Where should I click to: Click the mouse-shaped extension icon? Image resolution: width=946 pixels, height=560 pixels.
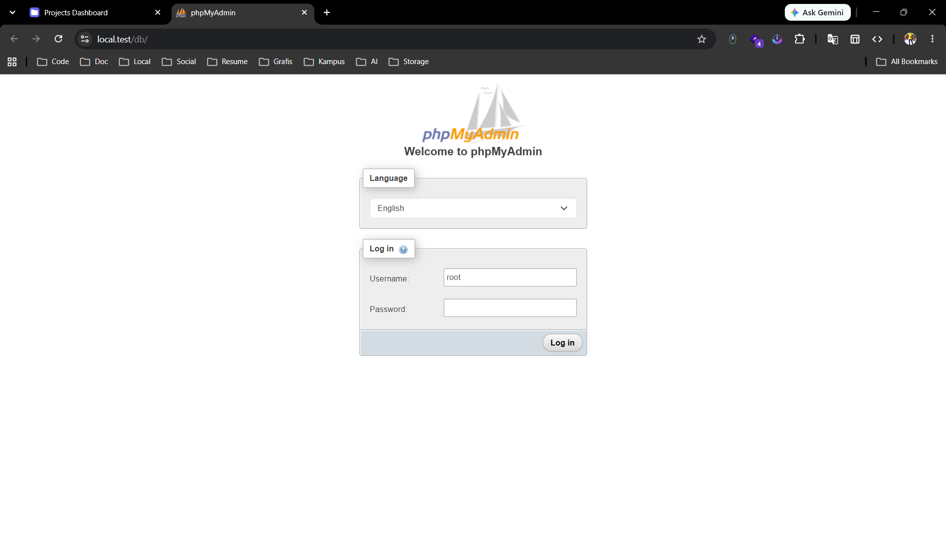733,39
